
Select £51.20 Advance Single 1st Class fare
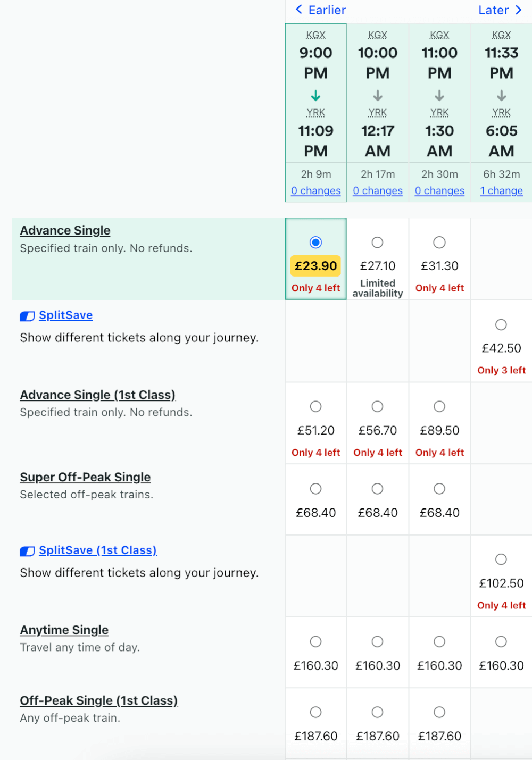tap(316, 407)
